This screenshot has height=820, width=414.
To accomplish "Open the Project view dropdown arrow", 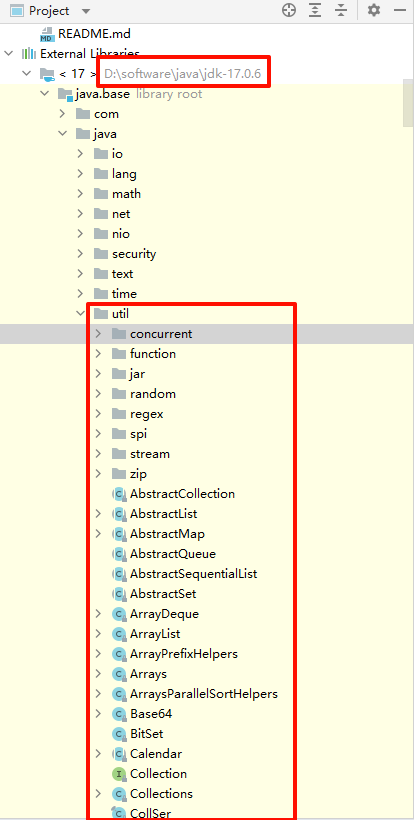I will tap(86, 11).
